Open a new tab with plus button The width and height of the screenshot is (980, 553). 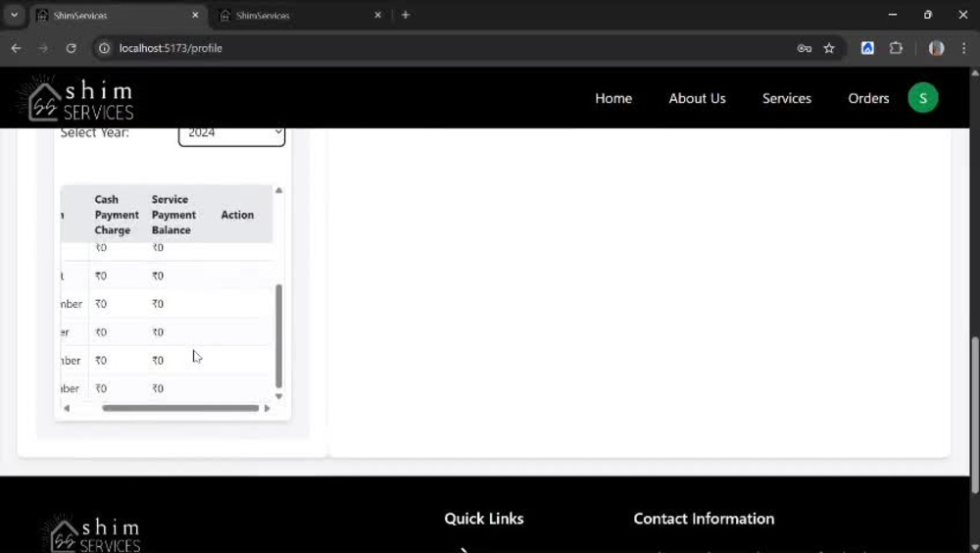[406, 15]
